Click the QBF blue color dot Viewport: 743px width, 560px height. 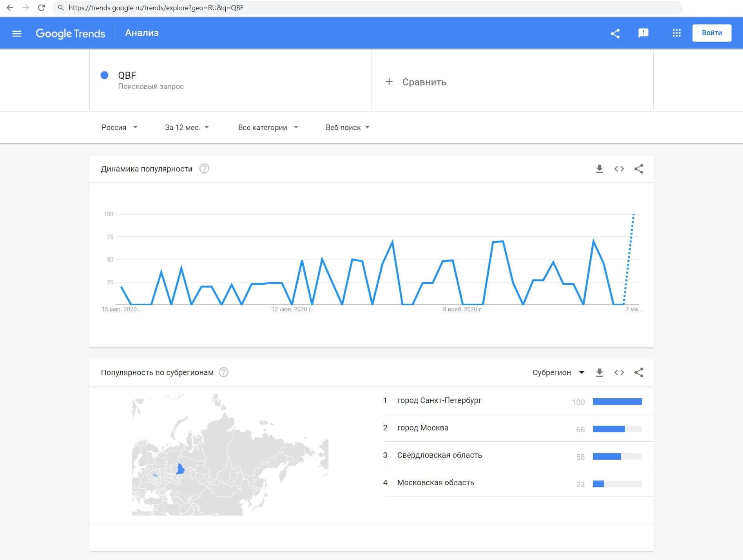click(x=104, y=75)
